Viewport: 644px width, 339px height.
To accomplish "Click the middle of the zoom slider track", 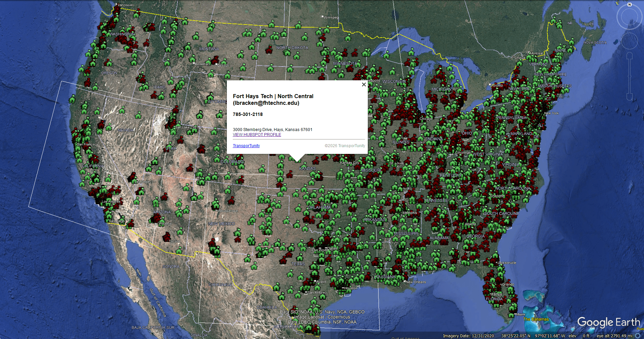I will [x=630, y=77].
